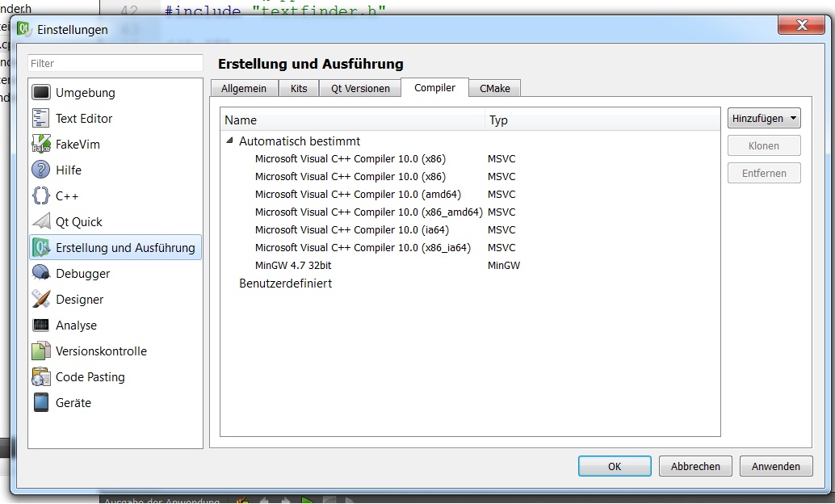Click the Debugger bug icon
The height and width of the screenshot is (504, 835).
pos(41,273)
